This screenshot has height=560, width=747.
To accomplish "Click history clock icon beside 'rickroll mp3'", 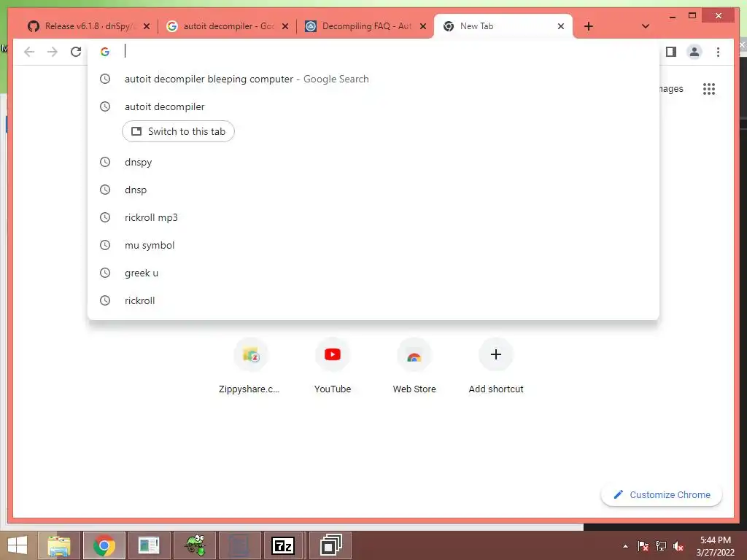I will (x=105, y=217).
